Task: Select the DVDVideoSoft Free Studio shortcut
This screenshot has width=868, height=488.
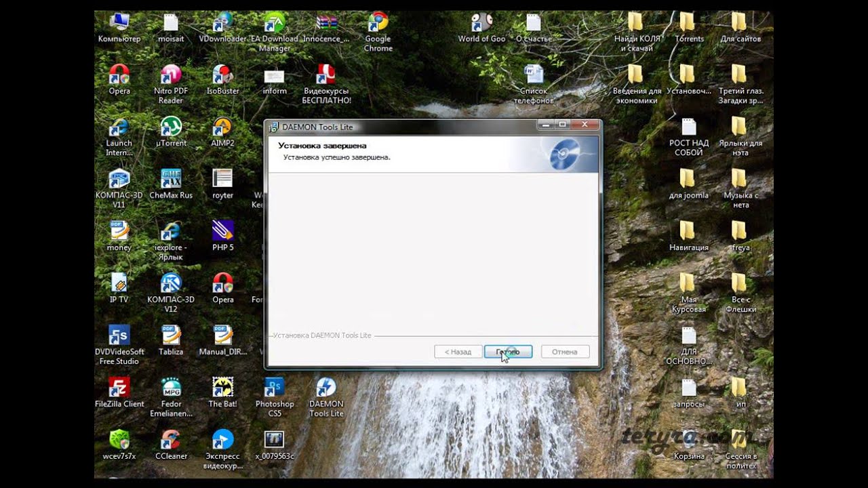Action: pos(119,345)
